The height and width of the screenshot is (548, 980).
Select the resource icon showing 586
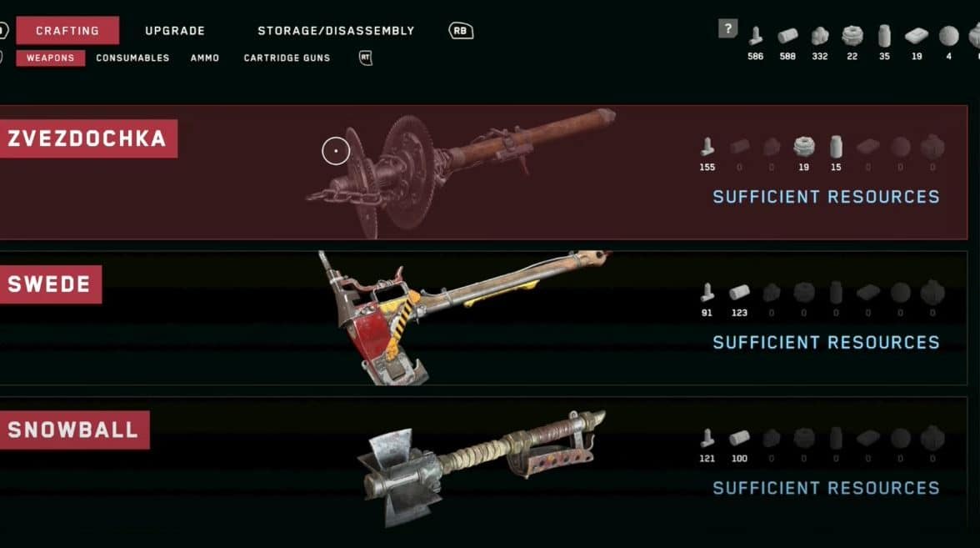pyautogui.click(x=756, y=36)
